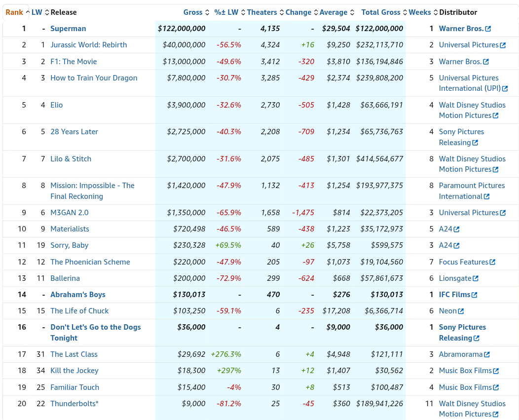
Task: Open Don't Let's Go to the Dogs Tonight
Action: [x=96, y=333]
